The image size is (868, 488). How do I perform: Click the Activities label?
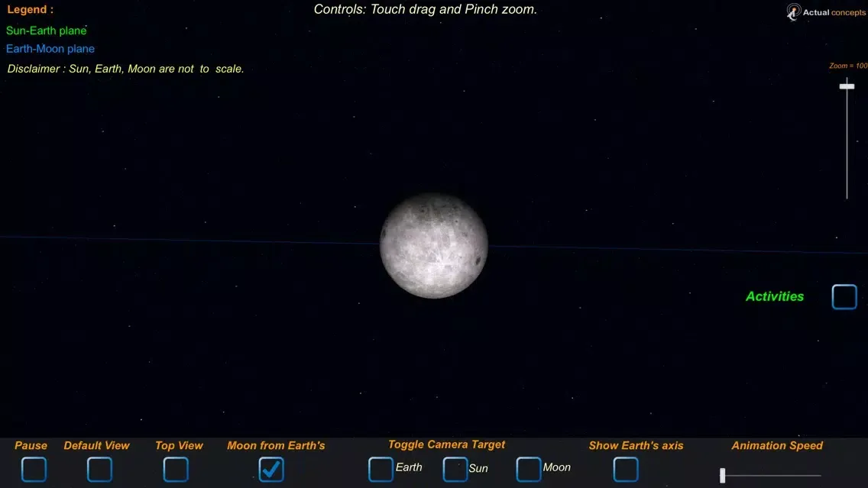pos(775,296)
